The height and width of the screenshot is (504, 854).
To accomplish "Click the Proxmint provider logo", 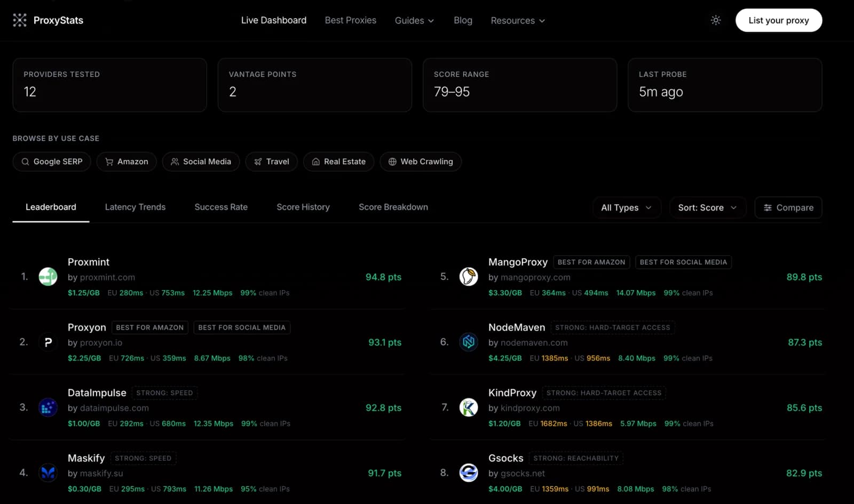I will [x=48, y=277].
